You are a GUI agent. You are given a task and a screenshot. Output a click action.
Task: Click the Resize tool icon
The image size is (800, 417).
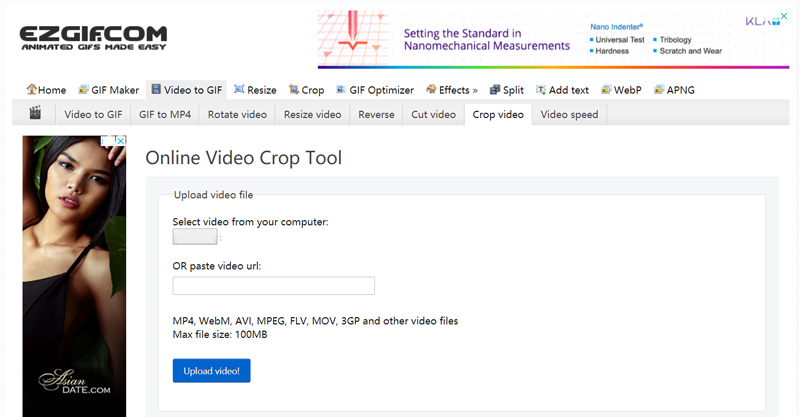[240, 90]
